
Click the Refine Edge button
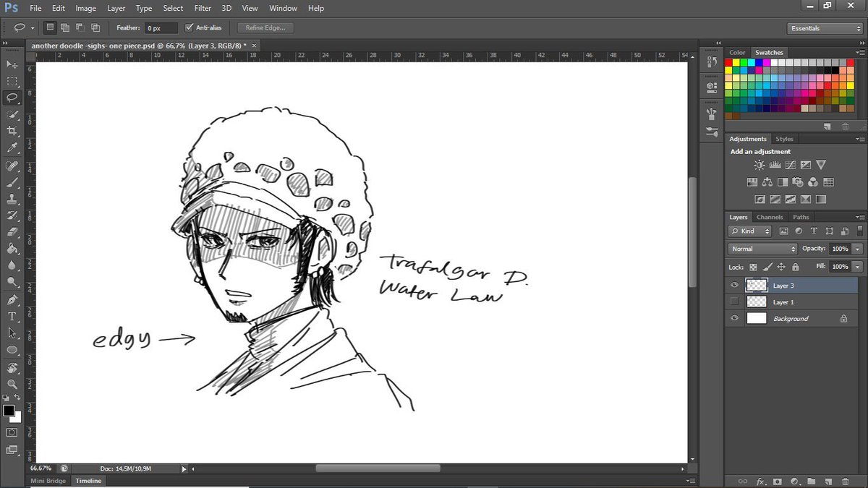[x=265, y=28]
